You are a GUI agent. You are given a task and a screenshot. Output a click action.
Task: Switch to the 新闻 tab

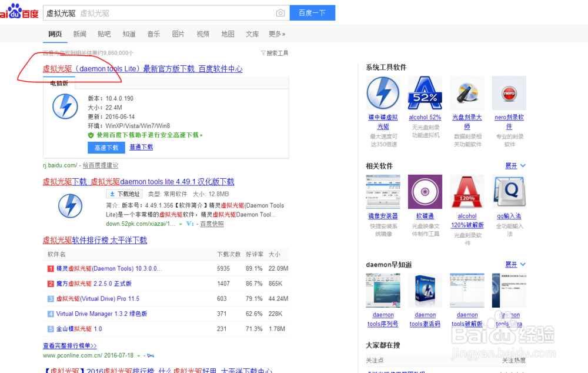pyautogui.click(x=79, y=34)
